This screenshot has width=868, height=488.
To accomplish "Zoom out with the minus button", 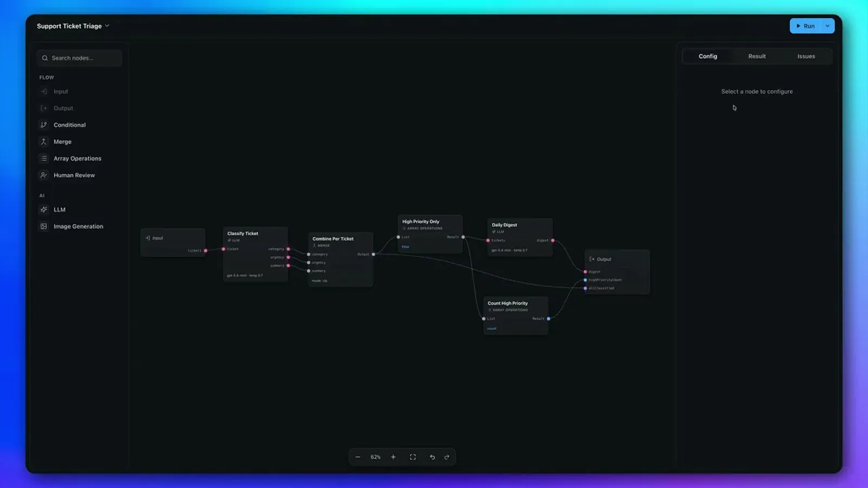I will (x=358, y=457).
